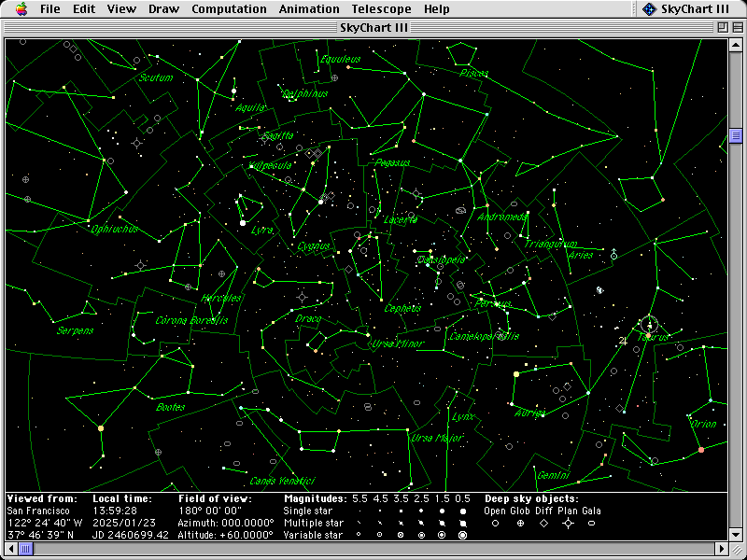Open the Edit menu

coord(84,8)
